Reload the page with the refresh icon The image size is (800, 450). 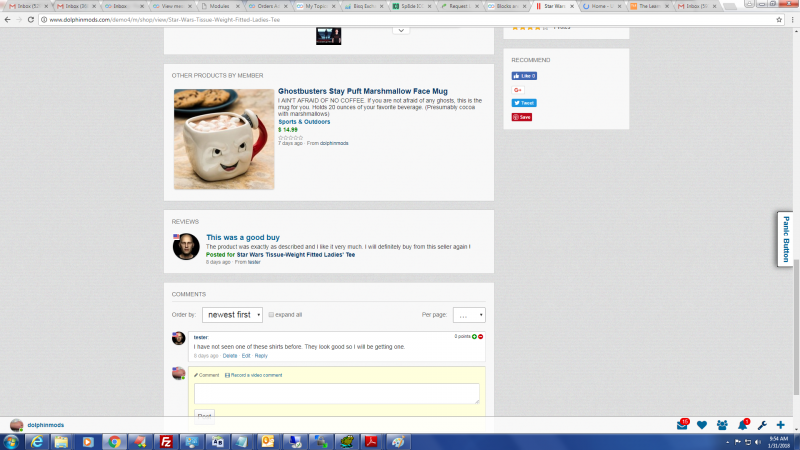[x=31, y=19]
